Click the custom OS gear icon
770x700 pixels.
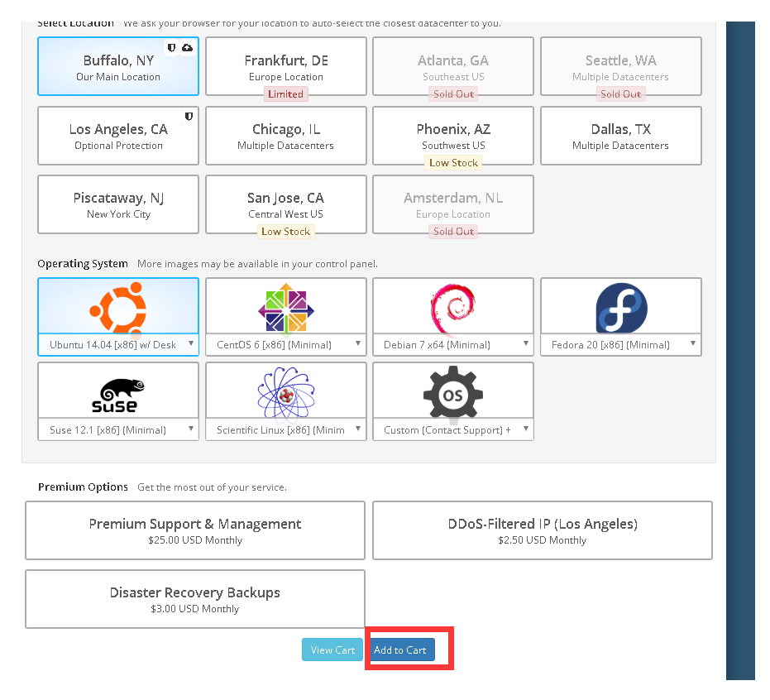pyautogui.click(x=452, y=393)
